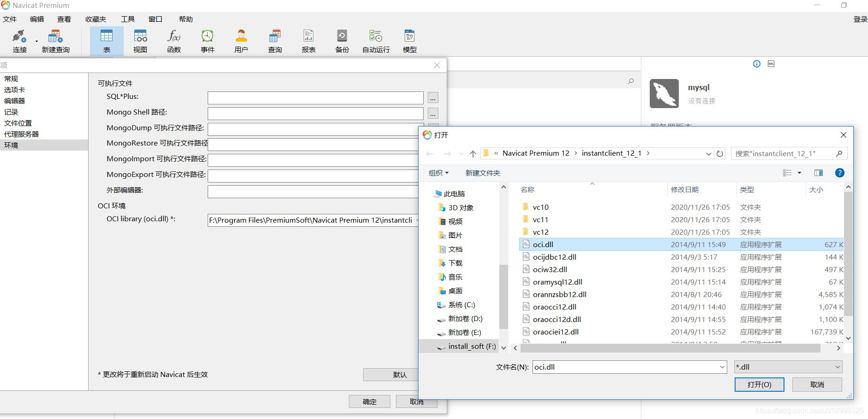868x419 pixels.
Task: Cancel (取消) the Open file dialog
Action: (x=817, y=384)
